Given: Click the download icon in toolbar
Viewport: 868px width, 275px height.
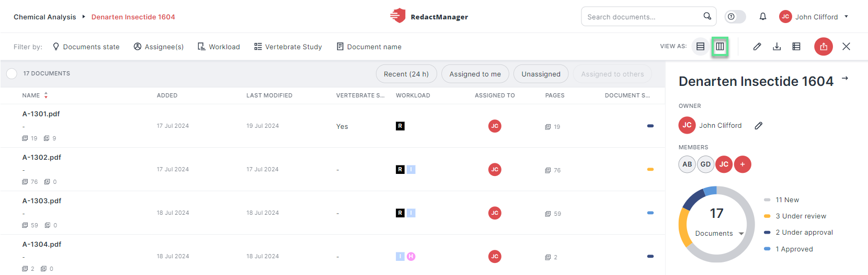Looking at the screenshot, I should click(x=777, y=47).
